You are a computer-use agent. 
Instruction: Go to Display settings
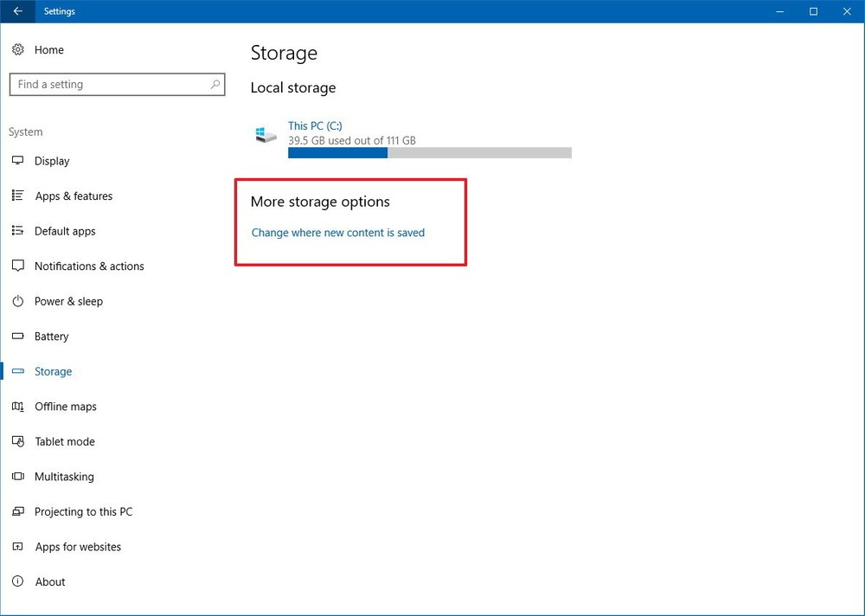[52, 161]
